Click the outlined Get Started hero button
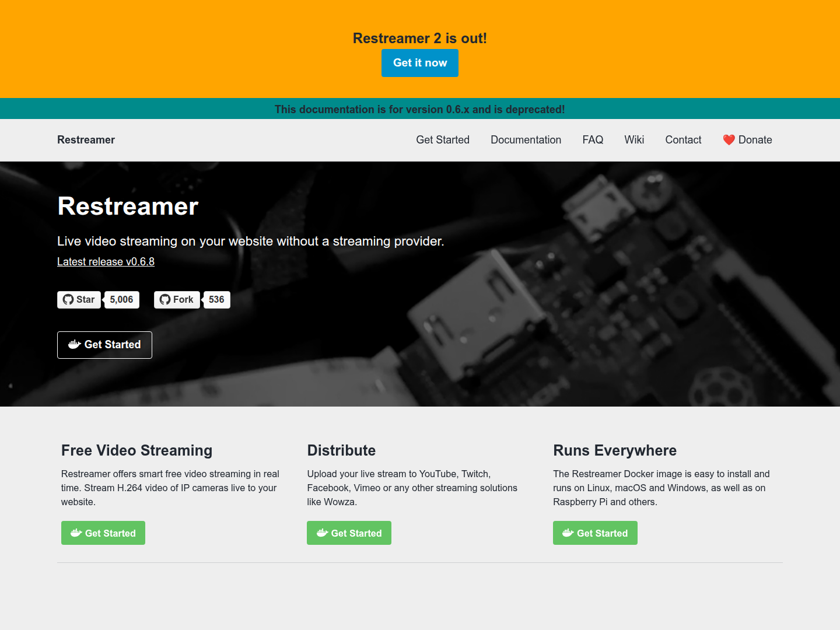The height and width of the screenshot is (630, 840). click(104, 345)
